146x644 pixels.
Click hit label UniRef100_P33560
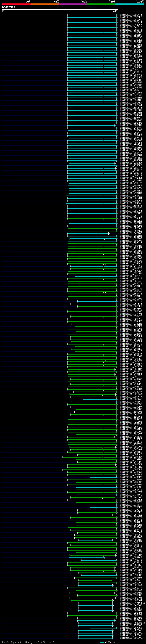131,527
